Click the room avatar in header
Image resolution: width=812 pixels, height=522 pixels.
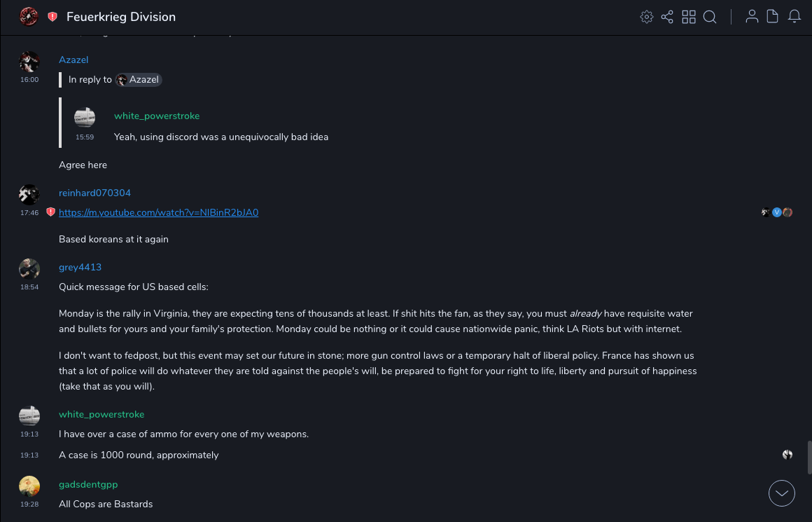point(29,16)
